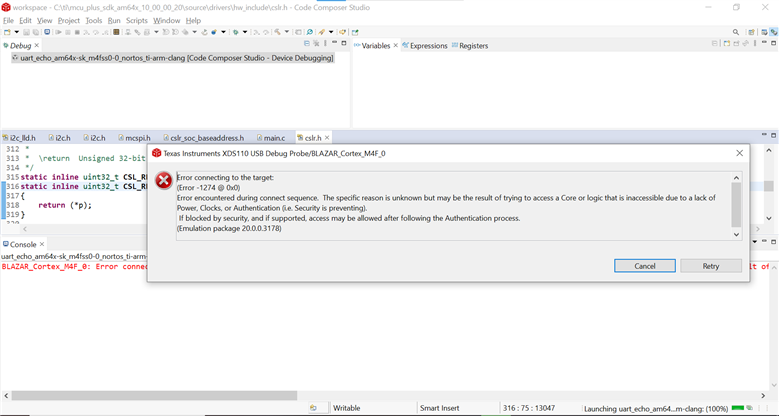Click the pencil annotation toolbar icon

tap(321, 32)
